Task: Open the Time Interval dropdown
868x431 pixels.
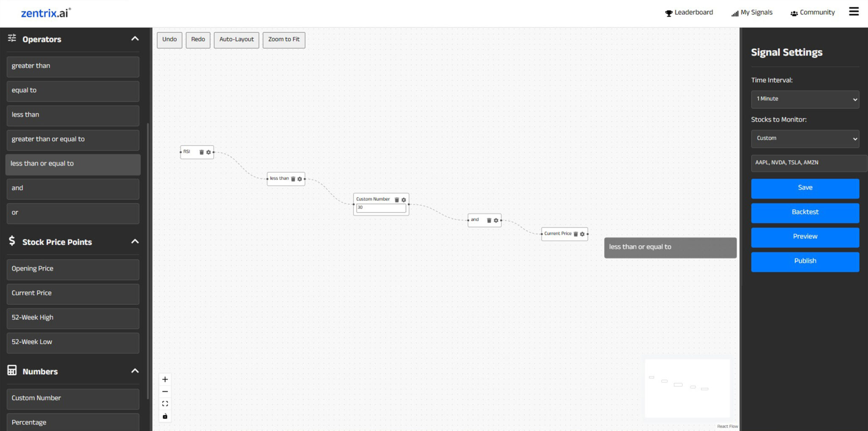Action: point(804,99)
